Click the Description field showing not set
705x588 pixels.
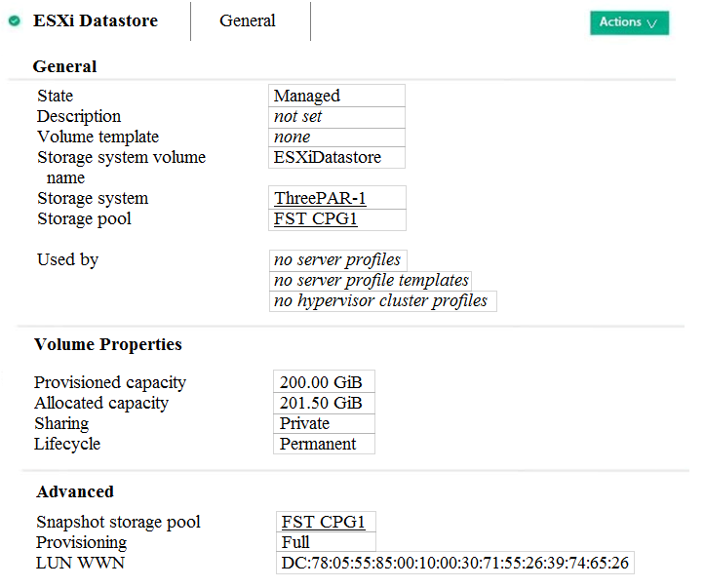(298, 116)
